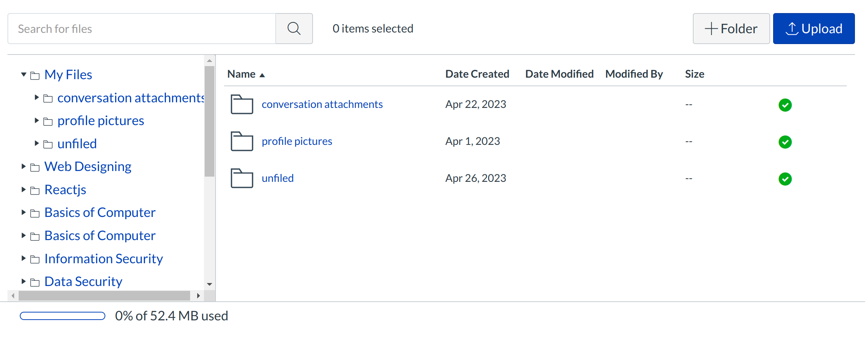Click the Search for files input

tap(142, 29)
